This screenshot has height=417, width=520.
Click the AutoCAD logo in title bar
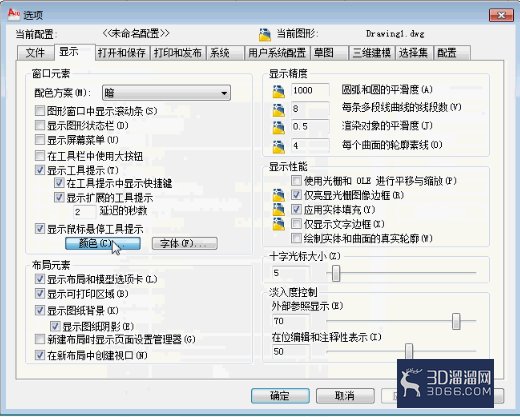(x=14, y=14)
